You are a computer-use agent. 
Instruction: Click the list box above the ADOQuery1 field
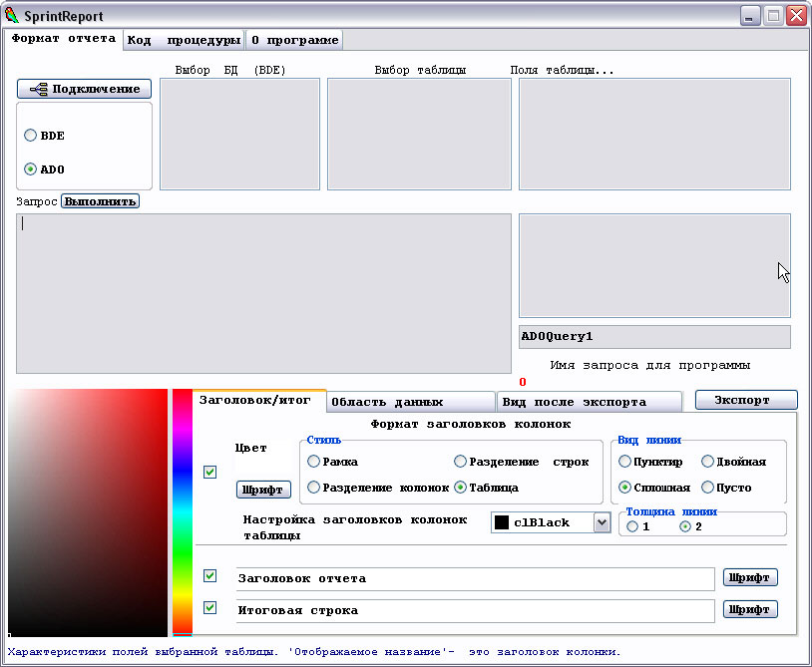point(654,265)
